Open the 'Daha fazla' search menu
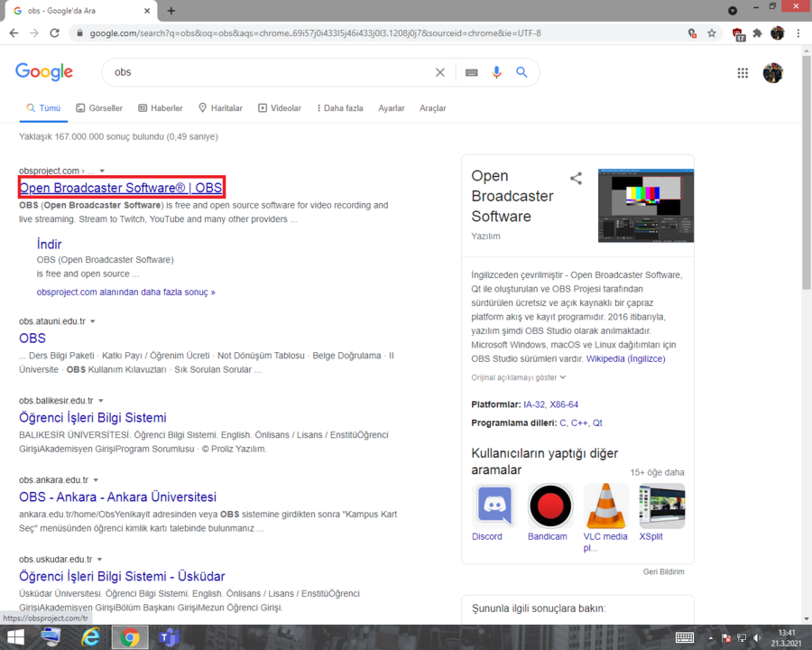This screenshot has width=812, height=650. (x=340, y=108)
